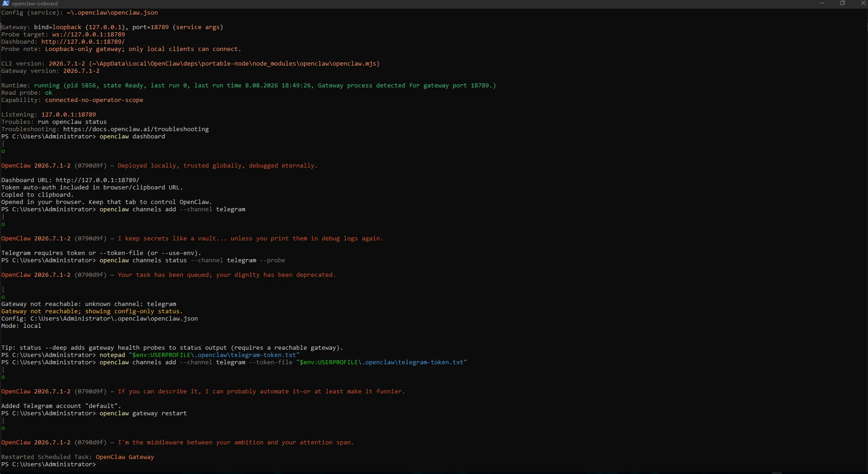The height and width of the screenshot is (474, 868).
Task: Click 'Troubles: run openclaw status' line
Action: [x=54, y=122]
